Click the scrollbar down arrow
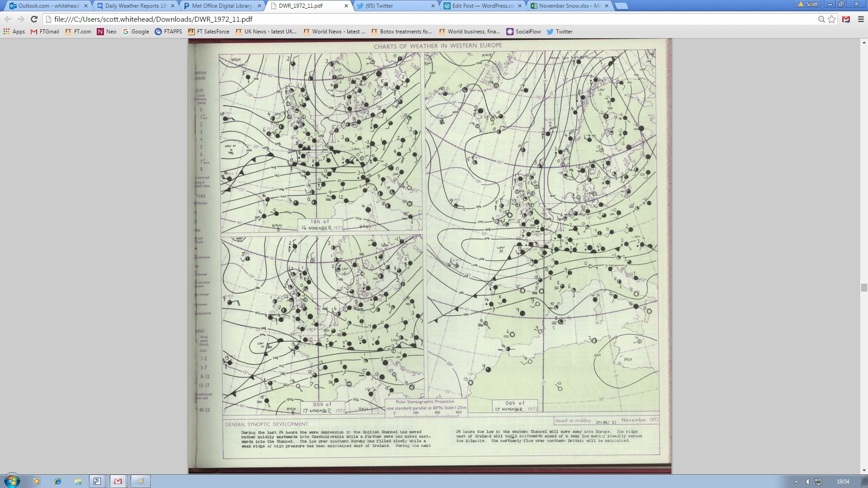 (x=864, y=470)
